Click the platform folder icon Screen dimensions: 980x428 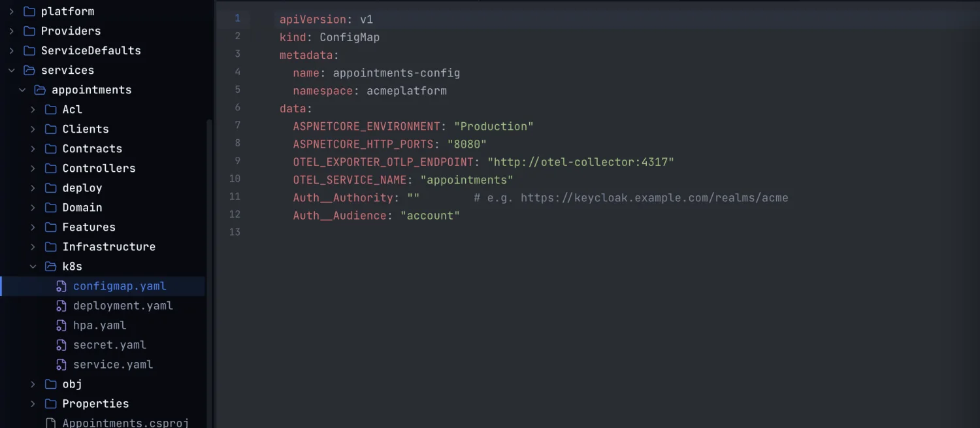29,12
